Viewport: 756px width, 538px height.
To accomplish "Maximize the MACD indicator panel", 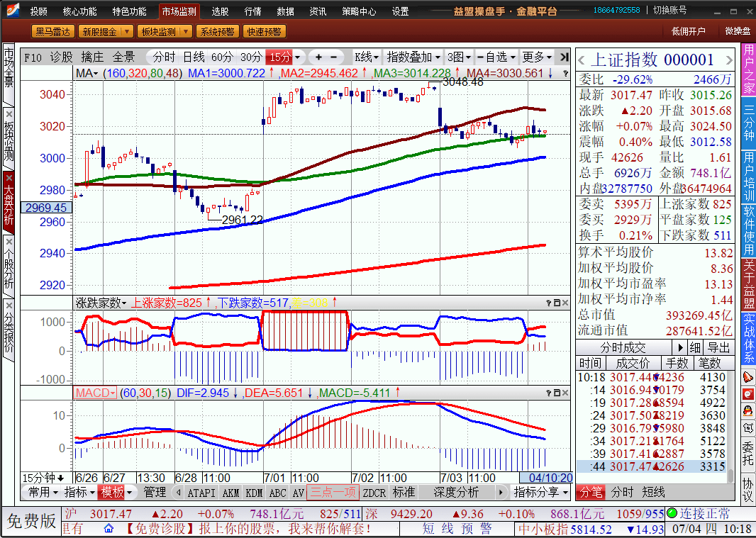I will point(557,393).
